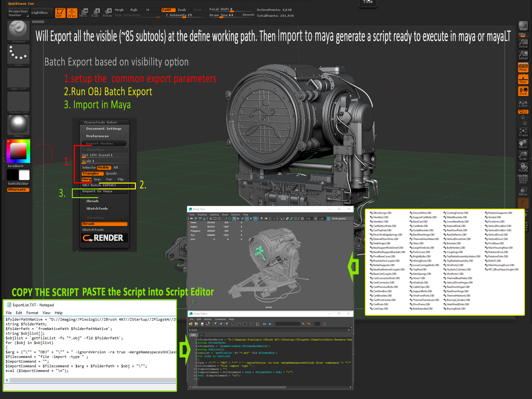Expand the Preferences section
532x399 pixels.
tap(97, 136)
